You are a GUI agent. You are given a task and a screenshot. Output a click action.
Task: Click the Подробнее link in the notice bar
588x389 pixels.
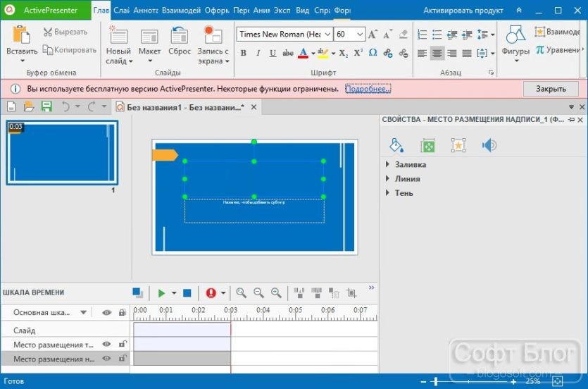368,89
